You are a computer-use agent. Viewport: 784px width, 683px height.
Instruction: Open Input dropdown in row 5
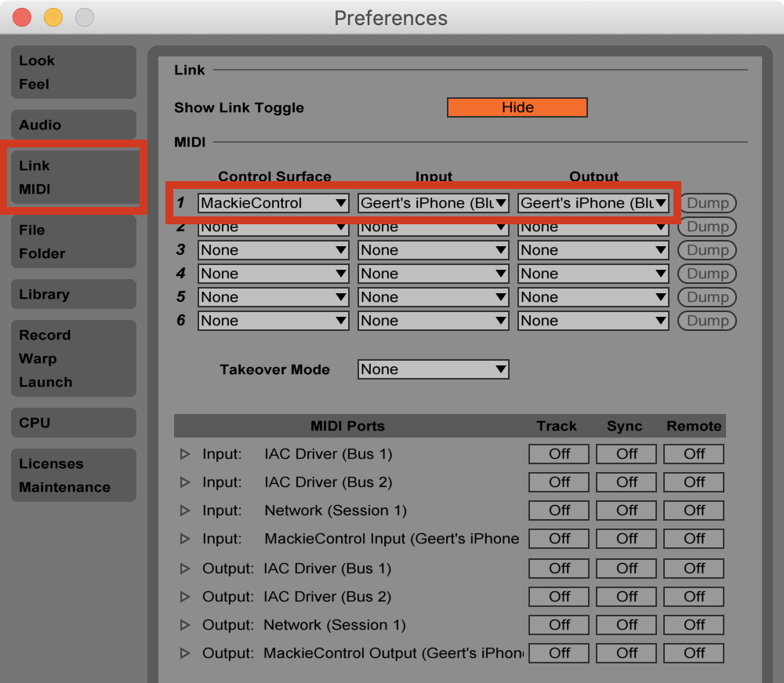(433, 297)
